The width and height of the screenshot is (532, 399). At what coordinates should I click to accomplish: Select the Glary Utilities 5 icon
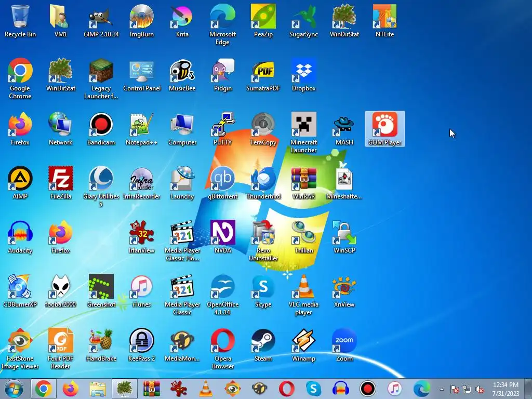tap(101, 187)
